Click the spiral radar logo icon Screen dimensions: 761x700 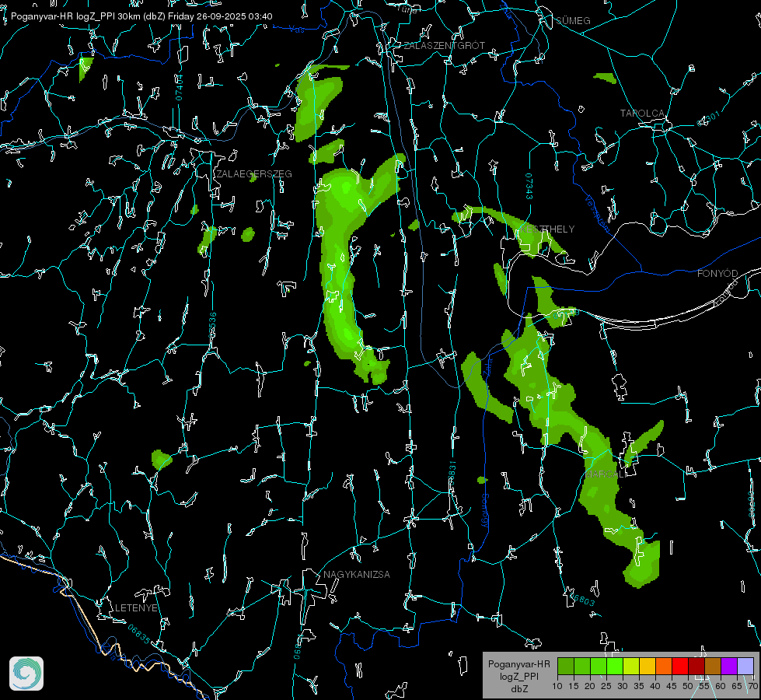[x=26, y=674]
